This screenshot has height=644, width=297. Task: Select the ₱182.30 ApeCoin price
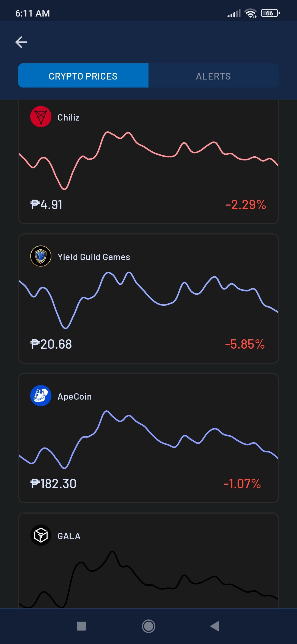53,484
